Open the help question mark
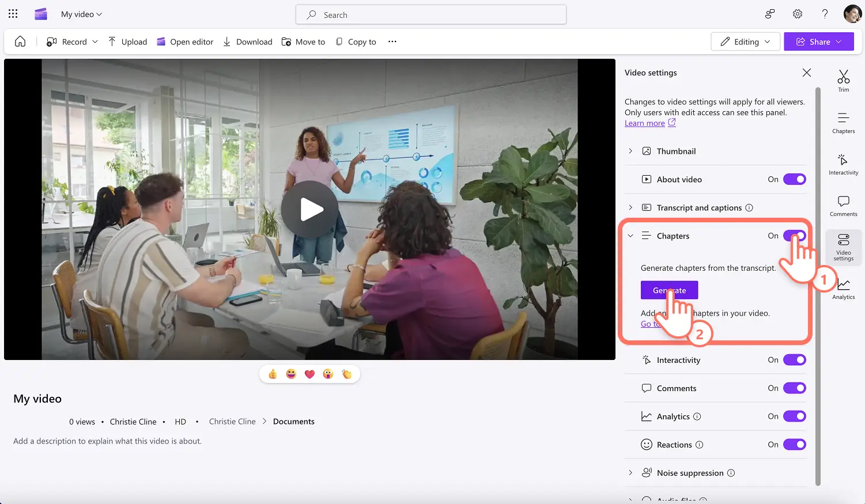The height and width of the screenshot is (504, 865). [825, 14]
